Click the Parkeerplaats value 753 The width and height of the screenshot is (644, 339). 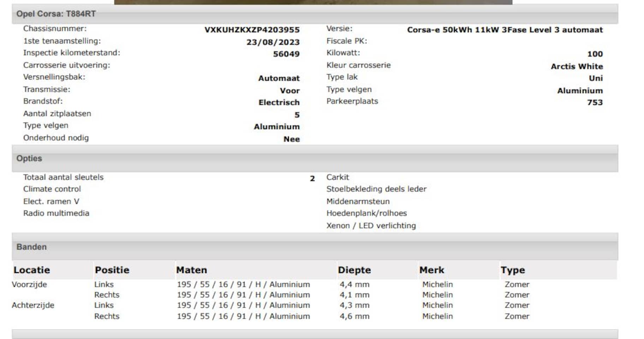[x=595, y=102]
